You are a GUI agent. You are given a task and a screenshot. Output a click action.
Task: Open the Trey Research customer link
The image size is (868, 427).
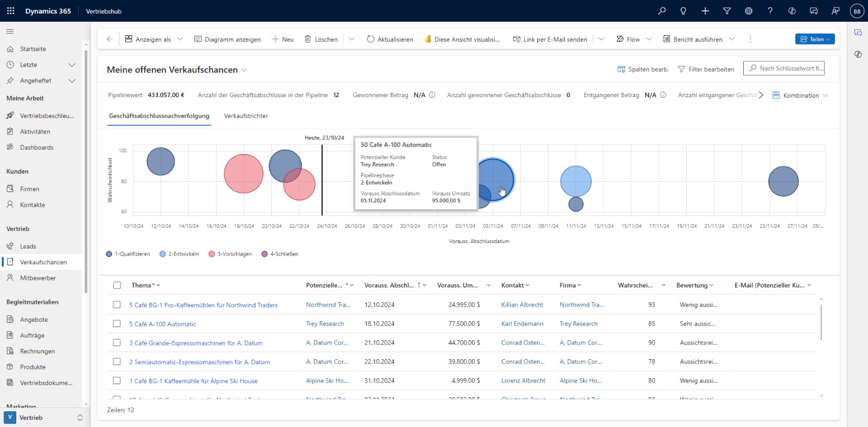[325, 324]
